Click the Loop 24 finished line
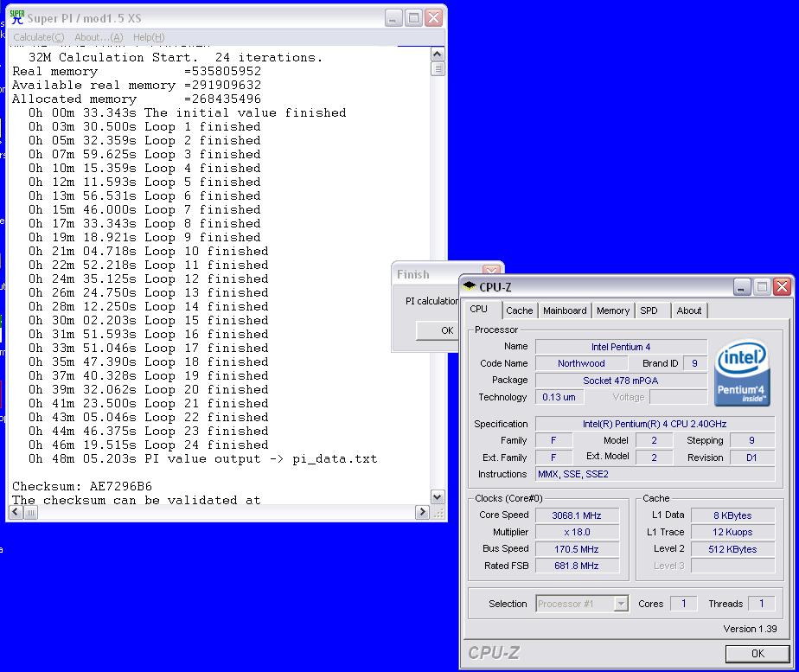The width and height of the screenshot is (799, 672). [148, 445]
